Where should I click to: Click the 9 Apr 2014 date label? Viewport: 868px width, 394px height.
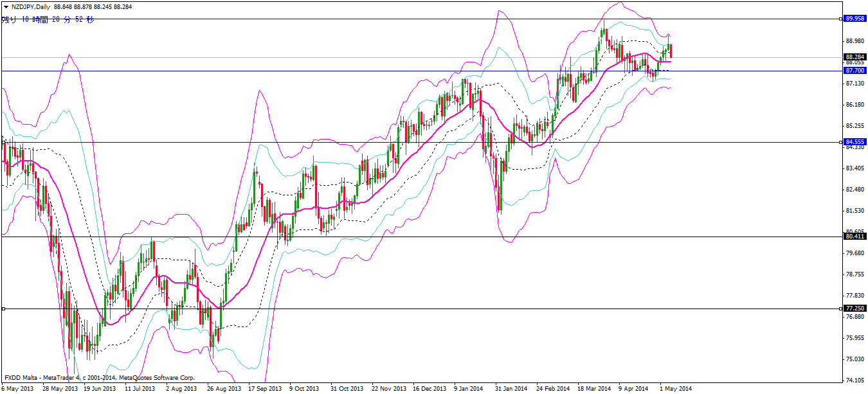tap(633, 389)
